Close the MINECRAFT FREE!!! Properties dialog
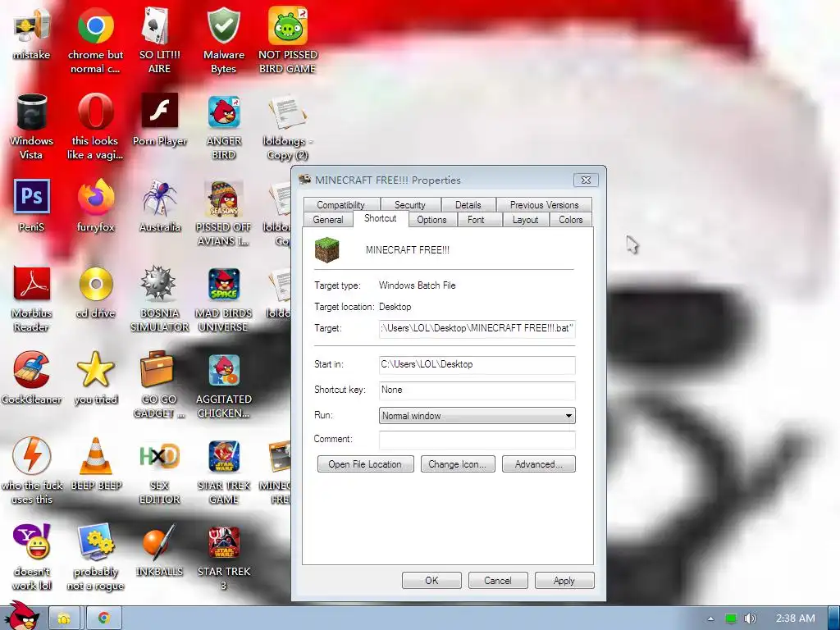840x630 pixels. click(586, 180)
